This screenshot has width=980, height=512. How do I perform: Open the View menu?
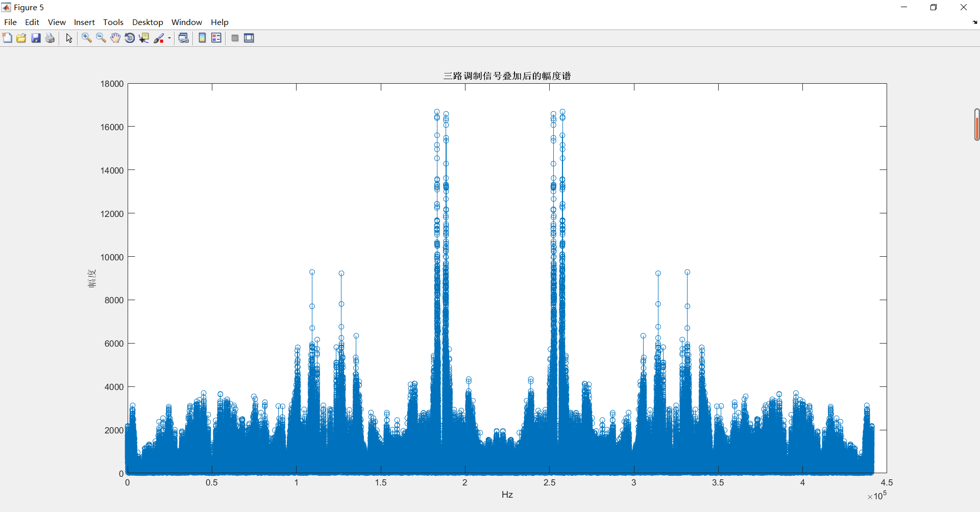pos(57,22)
